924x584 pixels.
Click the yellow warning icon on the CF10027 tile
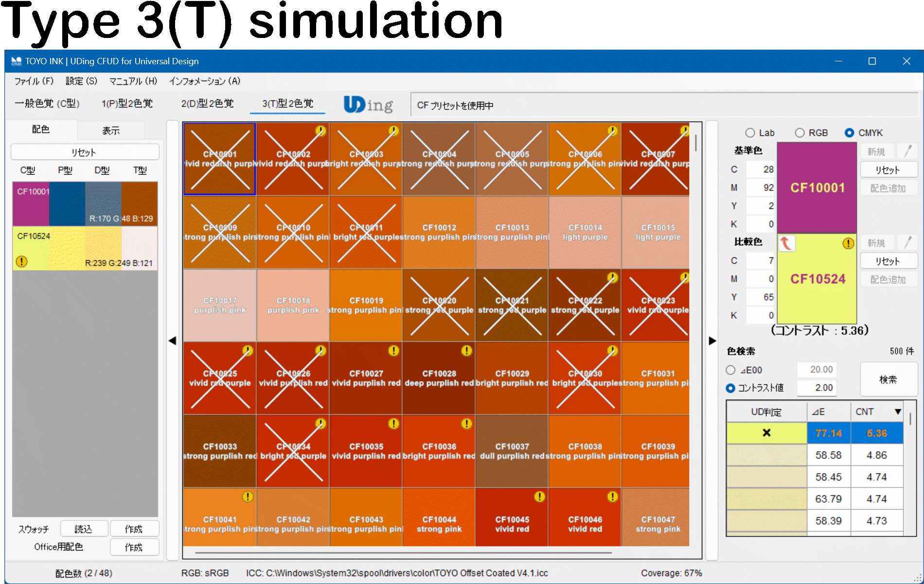pos(393,350)
